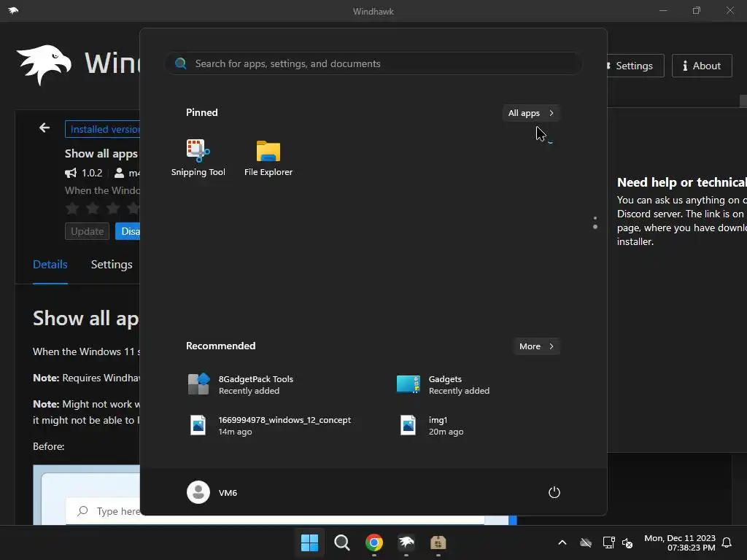Image resolution: width=747 pixels, height=560 pixels.
Task: Click the Windhawk eagle logo
Action: pyautogui.click(x=44, y=64)
